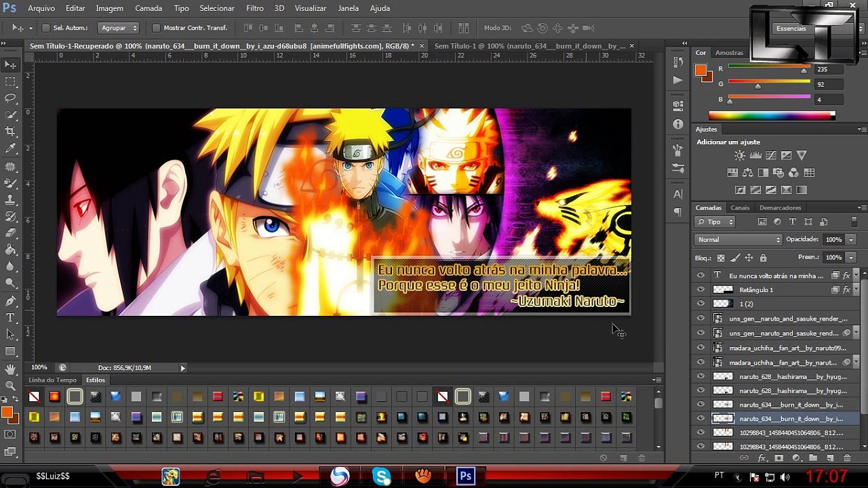868x488 pixels.
Task: Open the Opacidade slider arrow
Action: click(x=850, y=239)
